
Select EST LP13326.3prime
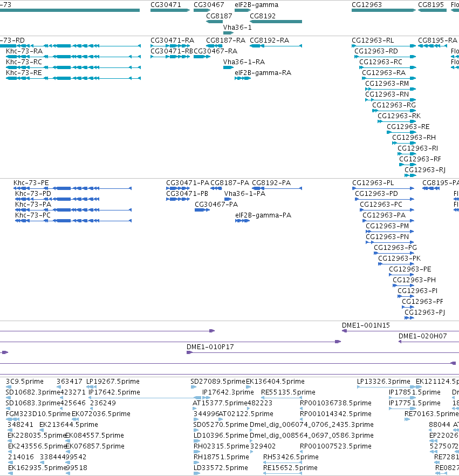383,382
